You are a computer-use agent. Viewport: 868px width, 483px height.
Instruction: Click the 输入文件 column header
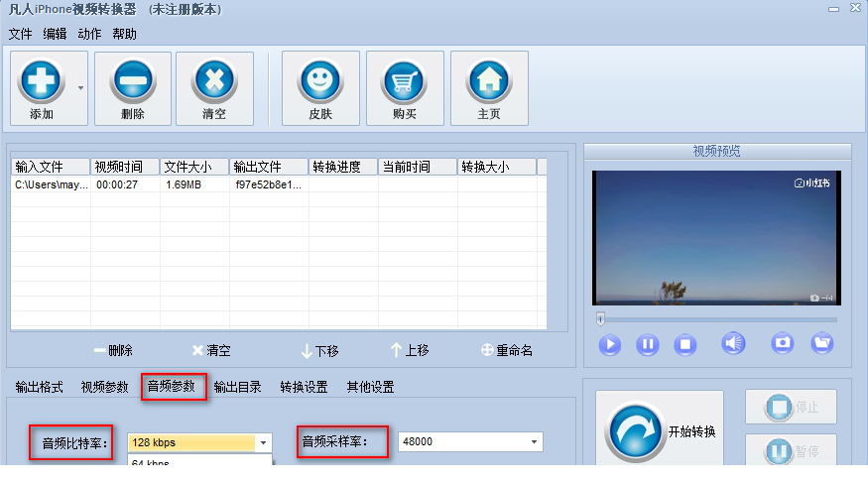coord(51,167)
